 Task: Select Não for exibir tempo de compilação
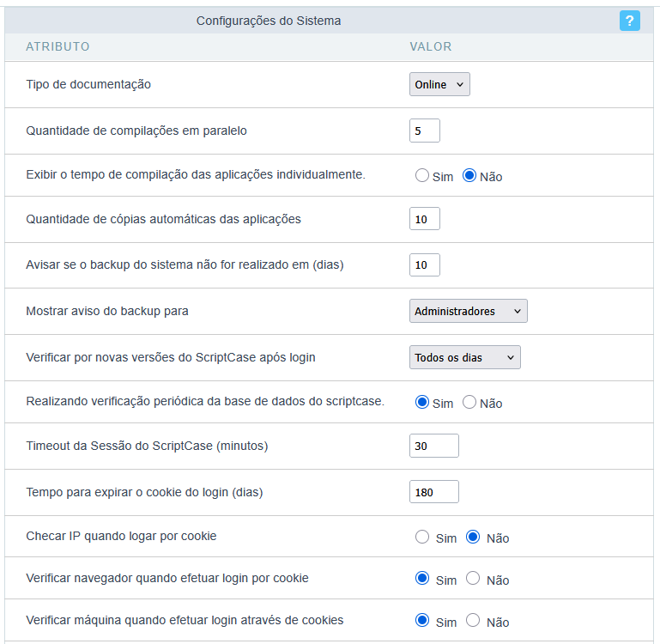point(469,175)
